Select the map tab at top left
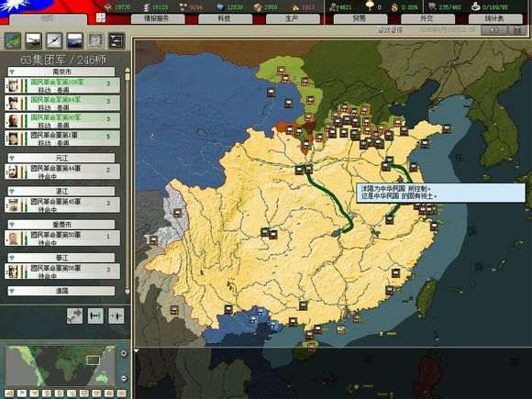Image resolution: width=532 pixels, height=399 pixels. pyautogui.click(x=48, y=19)
